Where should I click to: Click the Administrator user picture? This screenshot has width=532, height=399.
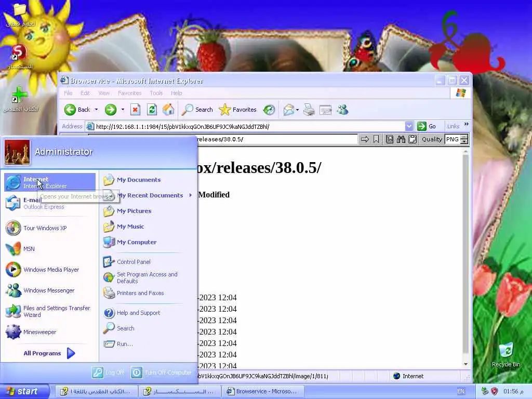click(x=17, y=152)
